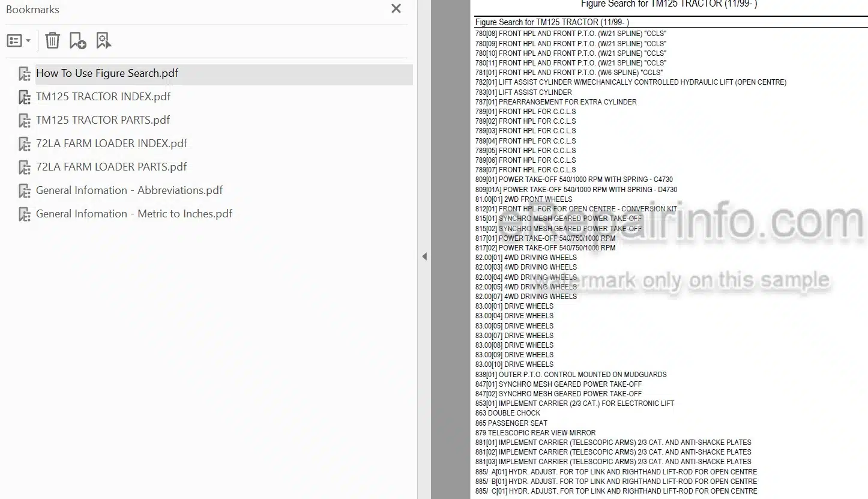Select 865 PASSENGER SEAT entry
The width and height of the screenshot is (868, 499).
[511, 423]
